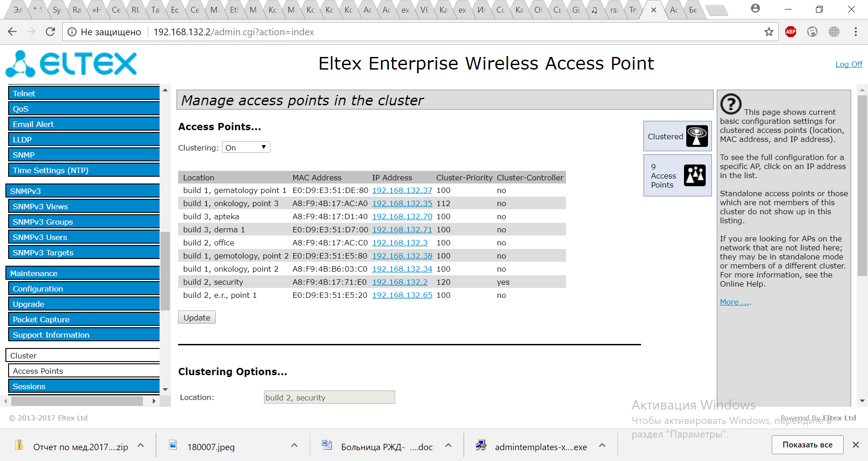This screenshot has height=461, width=868.
Task: Open the SNMPv3 Users menu item
Action: 84,237
